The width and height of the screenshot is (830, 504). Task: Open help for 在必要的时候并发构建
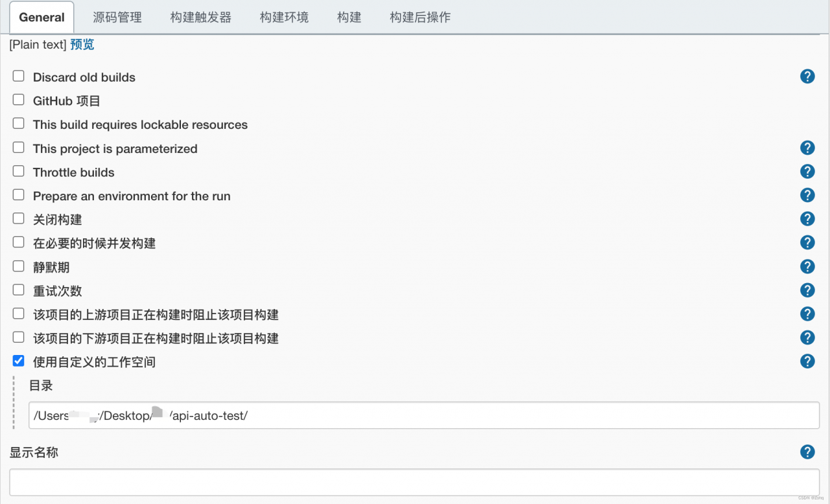point(807,242)
